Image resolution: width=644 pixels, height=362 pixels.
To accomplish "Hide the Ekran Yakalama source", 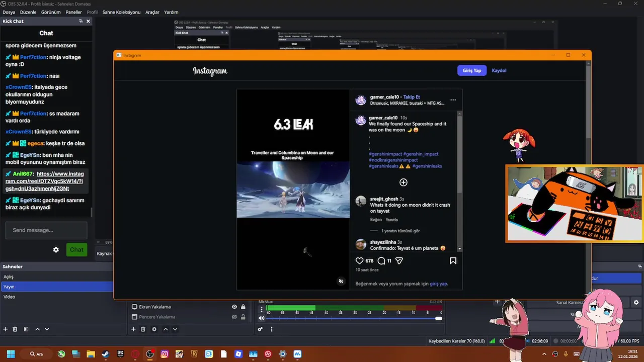I will 234,307.
